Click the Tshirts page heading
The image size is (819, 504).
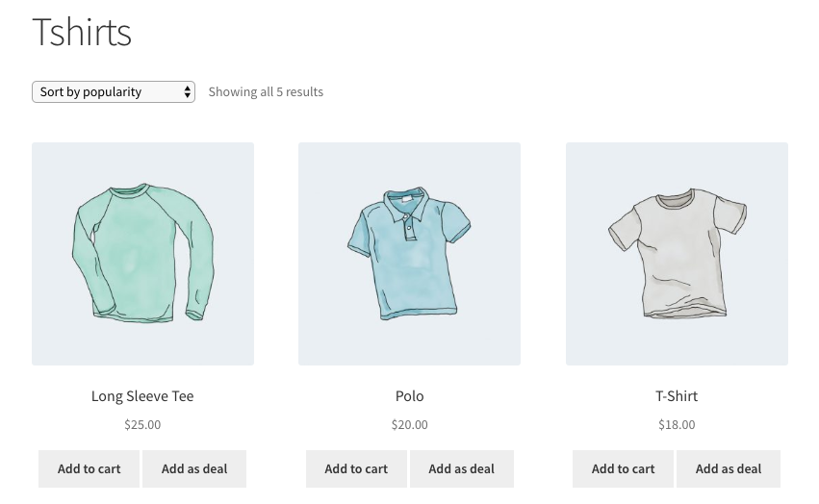point(82,33)
